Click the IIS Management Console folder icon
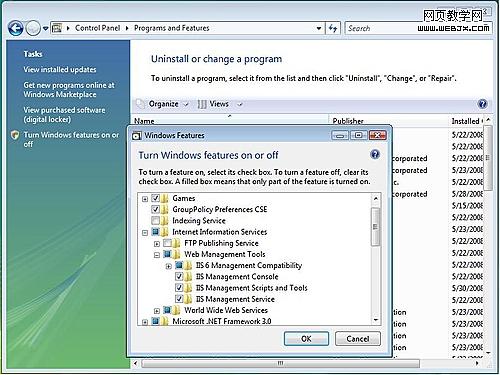The image size is (500, 375). pyautogui.click(x=188, y=277)
